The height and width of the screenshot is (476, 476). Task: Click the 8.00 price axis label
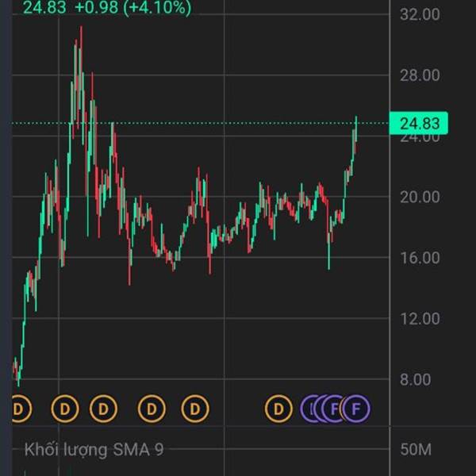(x=415, y=379)
